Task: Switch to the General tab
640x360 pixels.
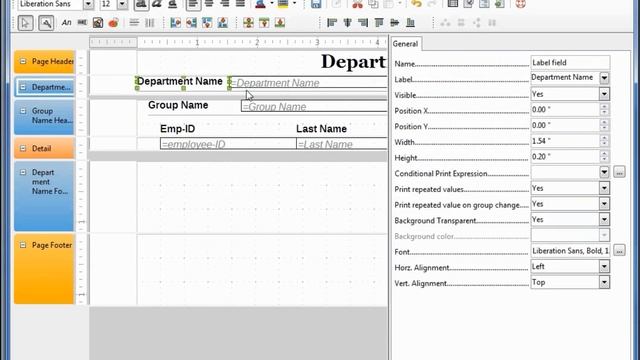Action: point(405,44)
